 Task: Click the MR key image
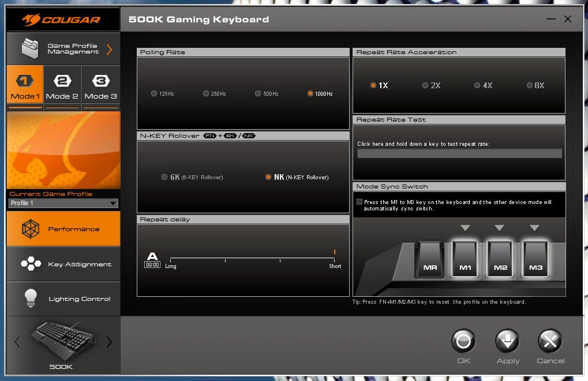coord(430,259)
